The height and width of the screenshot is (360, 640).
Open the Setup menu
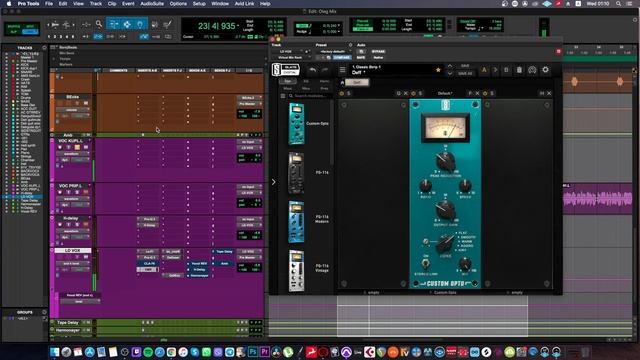(x=199, y=4)
